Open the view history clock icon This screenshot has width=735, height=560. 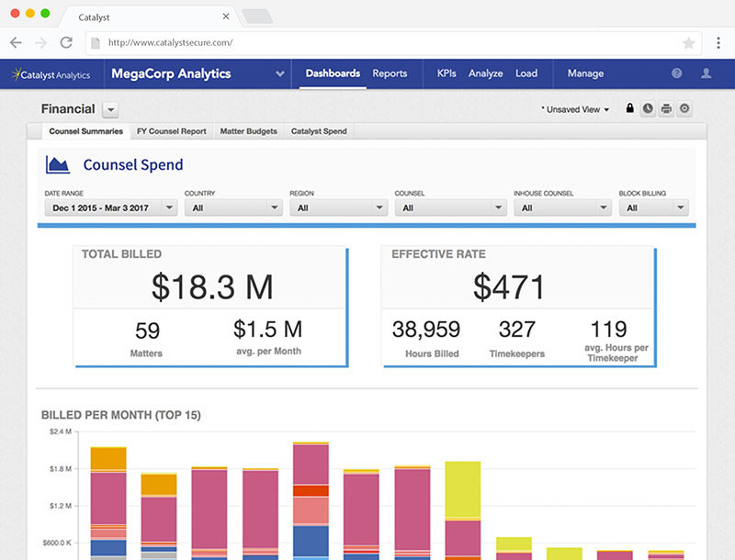pyautogui.click(x=648, y=108)
